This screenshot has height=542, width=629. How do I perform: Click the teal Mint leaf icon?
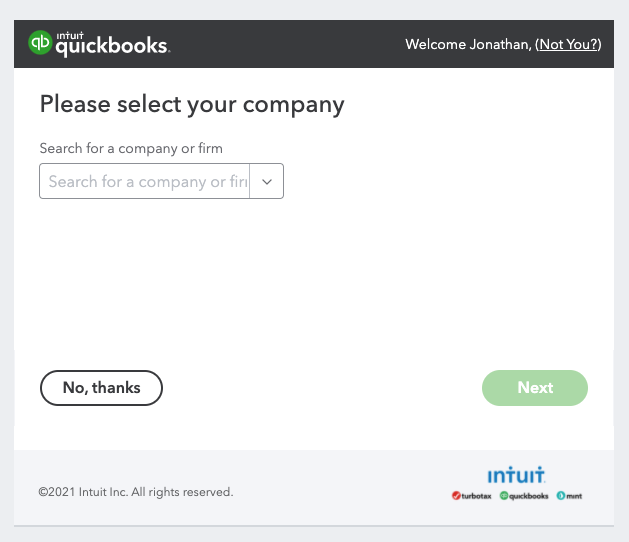(x=560, y=496)
